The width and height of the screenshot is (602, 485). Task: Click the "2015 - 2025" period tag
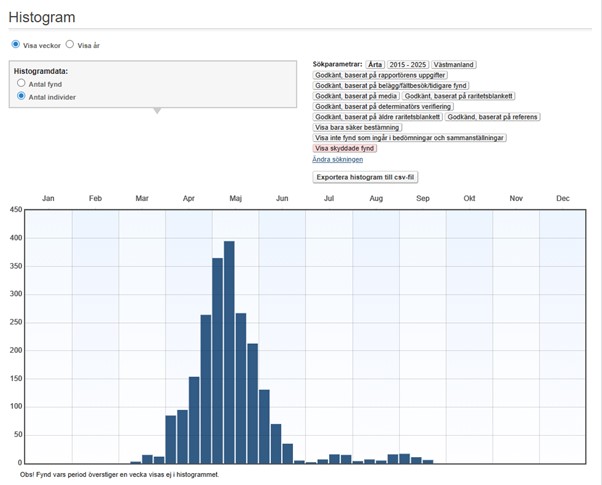point(410,64)
